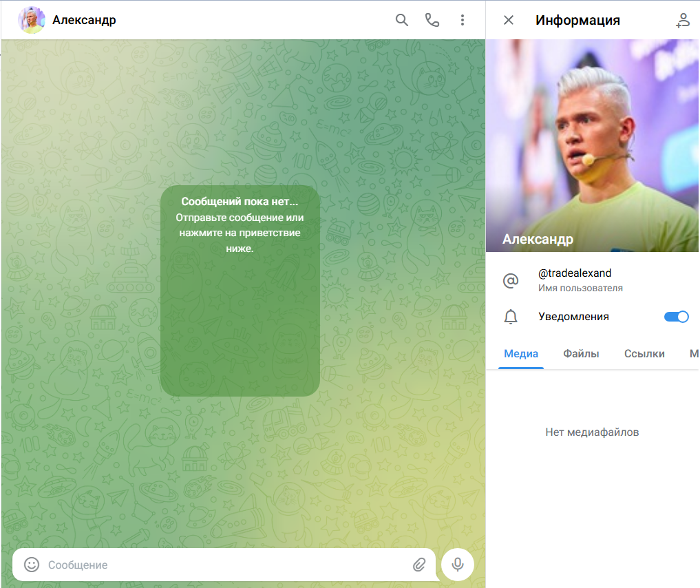Copy the @tradealexand username
Screen dimensions: 700x588
pos(575,273)
